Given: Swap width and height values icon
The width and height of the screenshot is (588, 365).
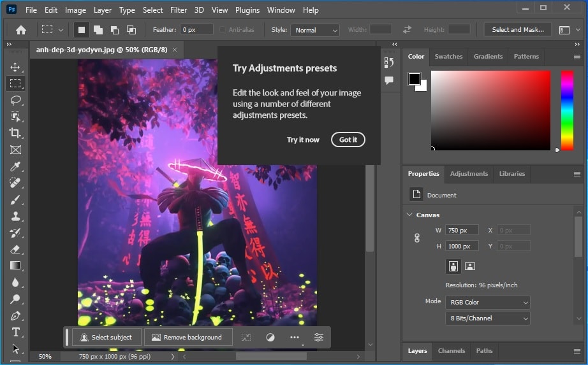Looking at the screenshot, I should point(408,29).
